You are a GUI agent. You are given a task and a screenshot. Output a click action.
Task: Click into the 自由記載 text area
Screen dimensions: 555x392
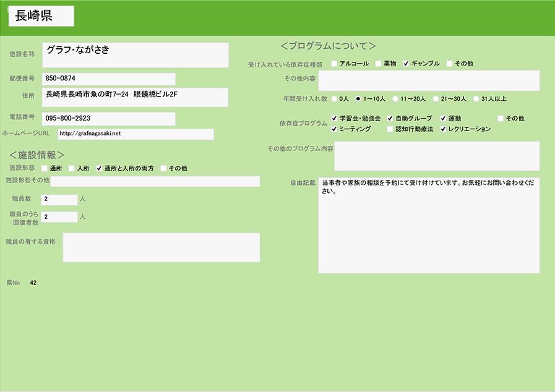coord(429,226)
